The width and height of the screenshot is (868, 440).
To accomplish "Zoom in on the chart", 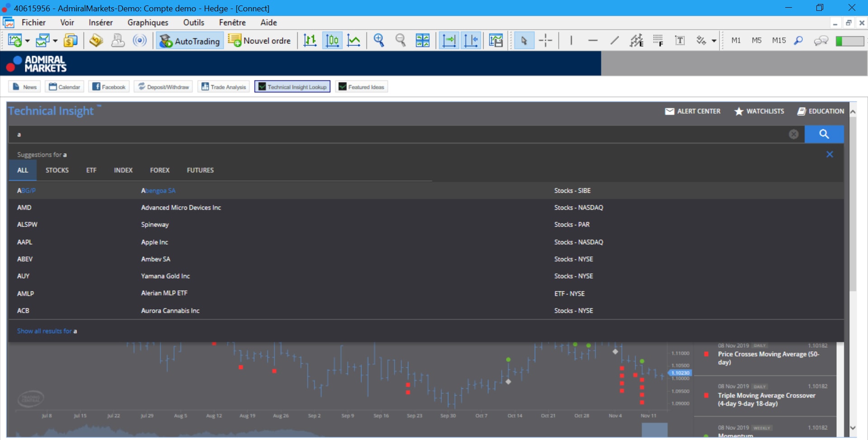I will (x=379, y=40).
